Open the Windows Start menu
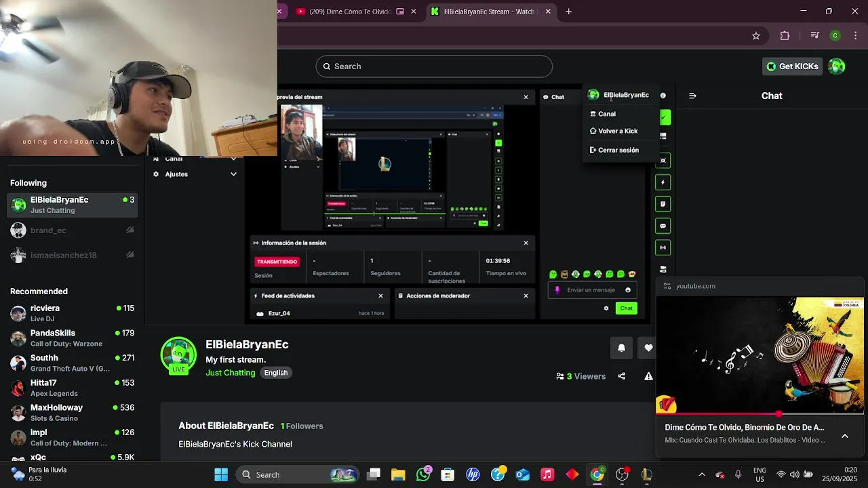This screenshot has height=488, width=868. click(221, 474)
